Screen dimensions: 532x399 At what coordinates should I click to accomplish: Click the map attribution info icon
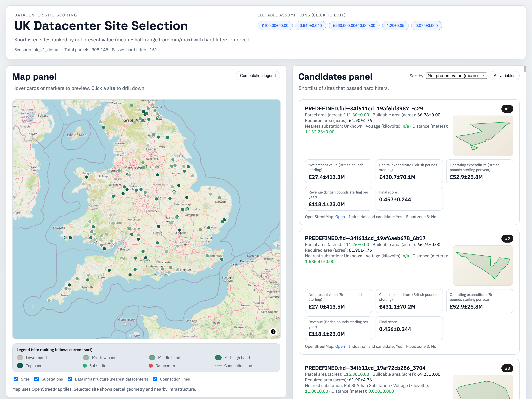(x=273, y=332)
